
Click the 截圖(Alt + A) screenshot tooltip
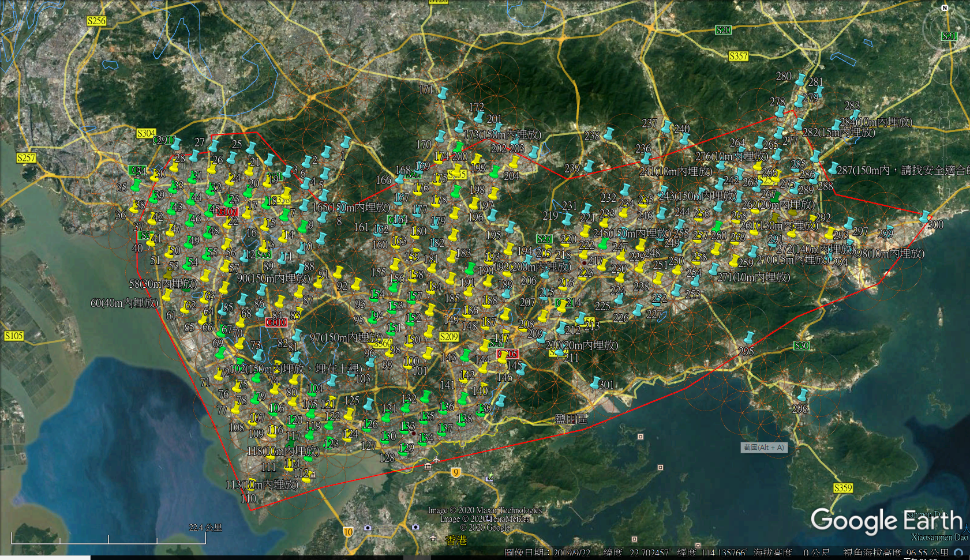pyautogui.click(x=763, y=448)
